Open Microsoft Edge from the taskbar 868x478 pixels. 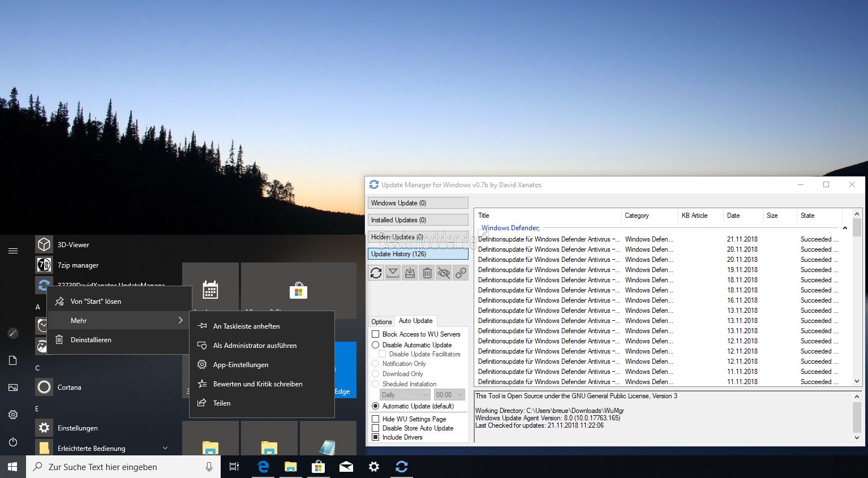coord(263,467)
